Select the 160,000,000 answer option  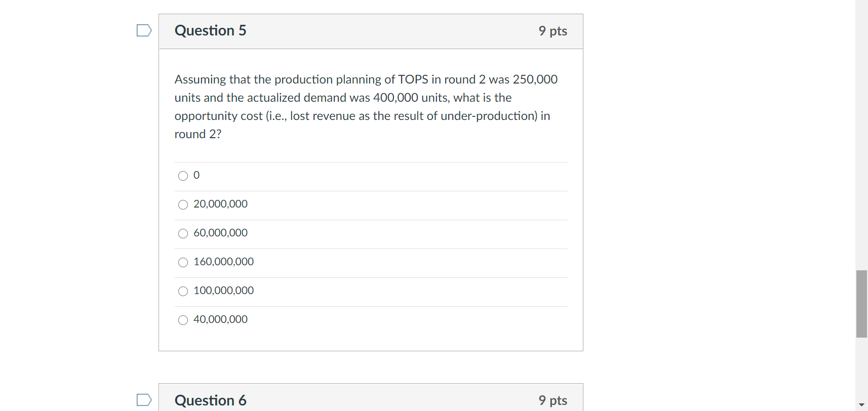click(183, 262)
